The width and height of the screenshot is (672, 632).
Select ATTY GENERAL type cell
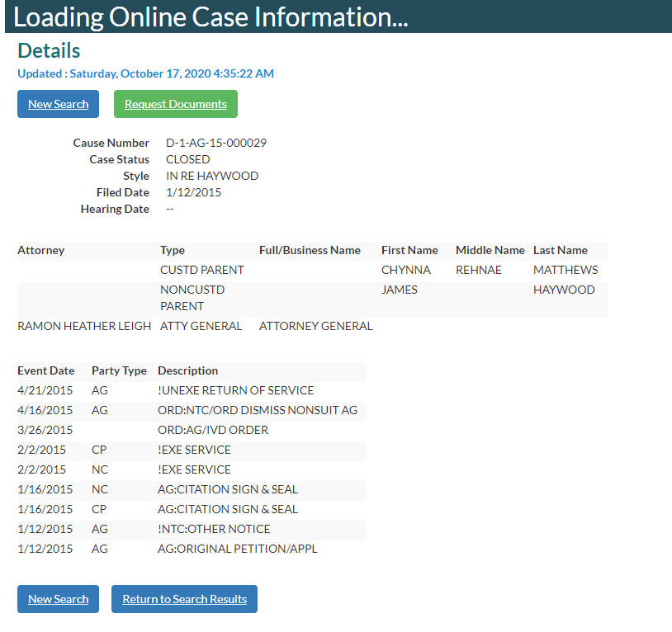tap(201, 326)
